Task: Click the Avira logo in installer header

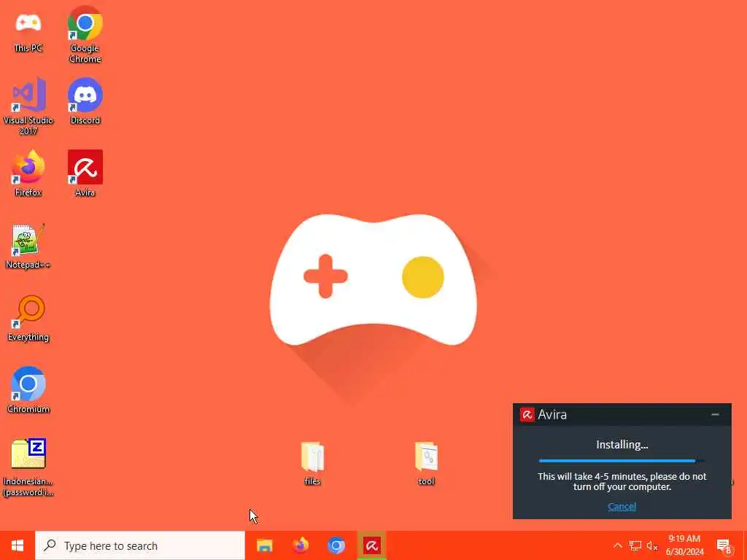Action: point(527,415)
